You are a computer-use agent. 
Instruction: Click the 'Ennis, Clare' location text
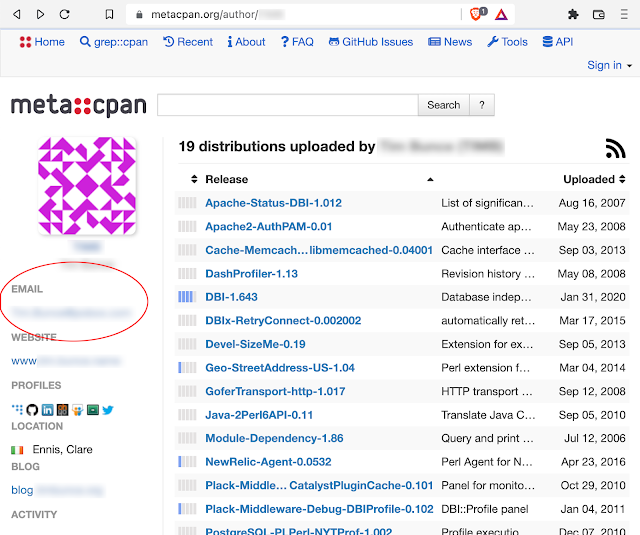pos(62,450)
